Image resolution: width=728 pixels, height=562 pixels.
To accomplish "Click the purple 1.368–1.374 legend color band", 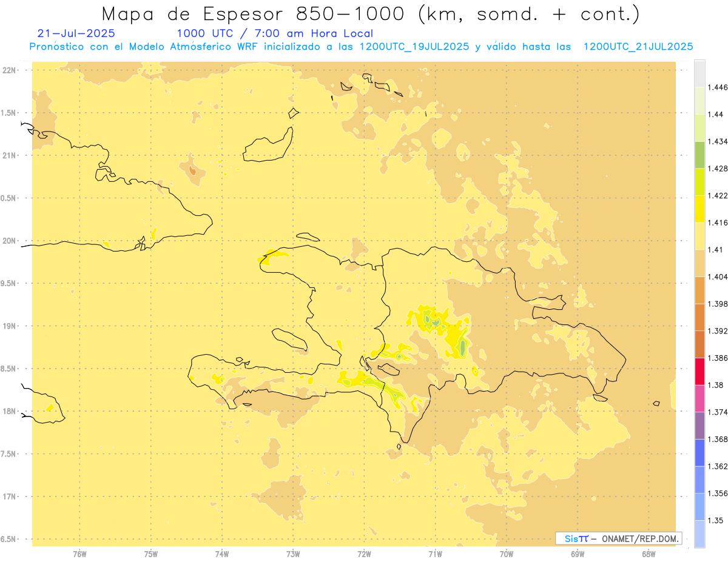I will pyautogui.click(x=699, y=426).
